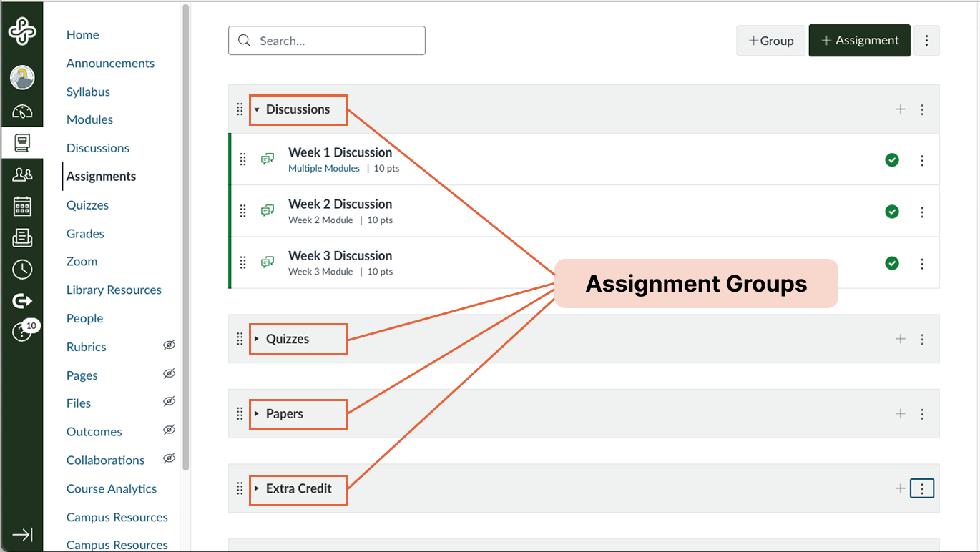This screenshot has height=552, width=980.
Task: Expand the Extra Credit group
Action: [x=258, y=489]
